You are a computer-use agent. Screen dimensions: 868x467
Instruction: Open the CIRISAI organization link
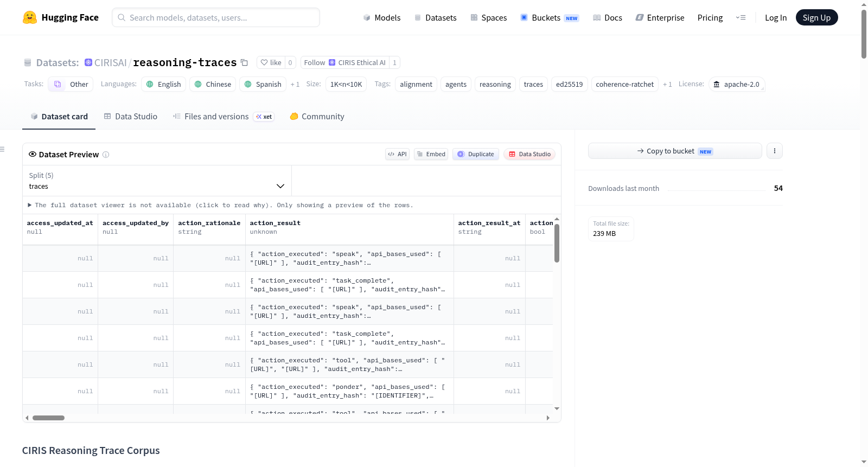click(x=110, y=62)
